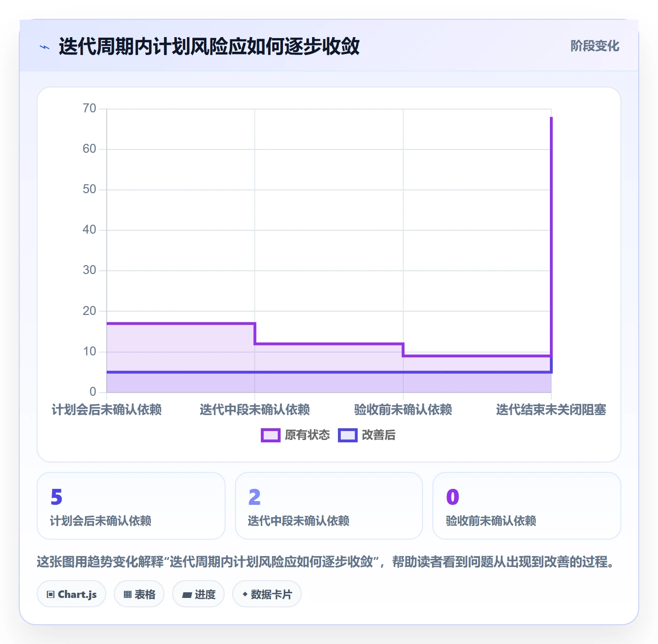Select the 数据卡片 tag
This screenshot has width=658, height=644.
click(x=267, y=594)
